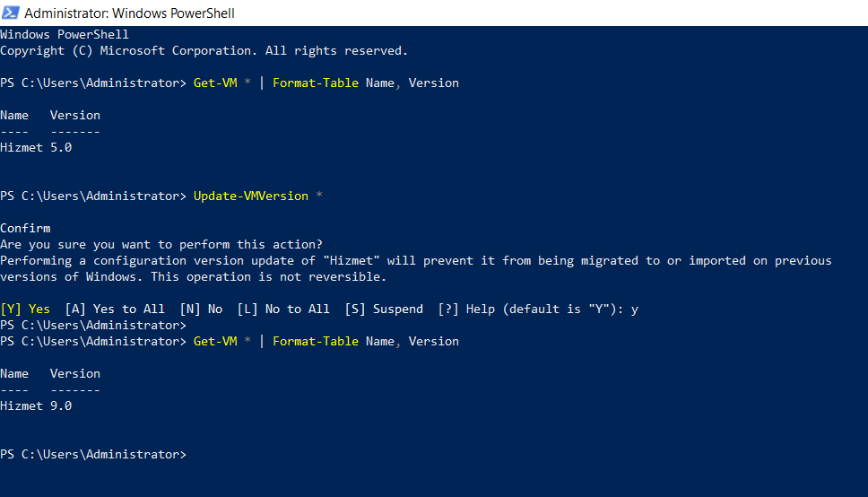Click the Copyright Microsoft Corporation line
Image resolution: width=868 pixels, height=497 pixels.
(204, 50)
